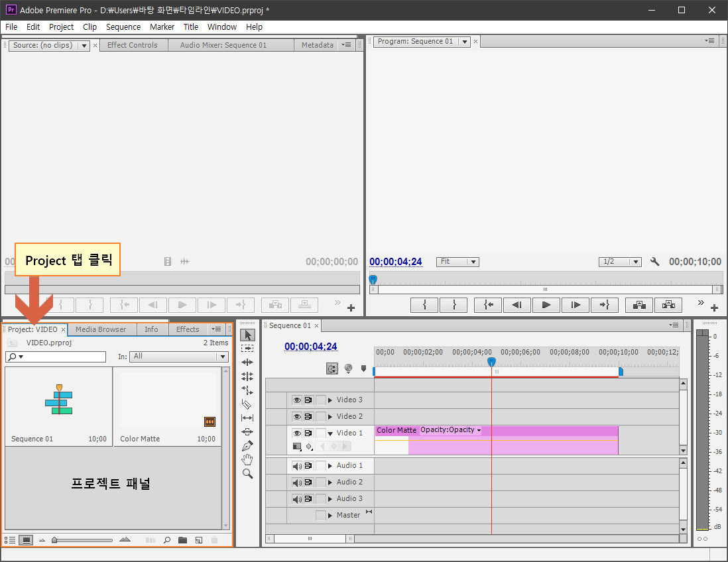This screenshot has width=728, height=562.
Task: Open the Window menu
Action: point(222,27)
